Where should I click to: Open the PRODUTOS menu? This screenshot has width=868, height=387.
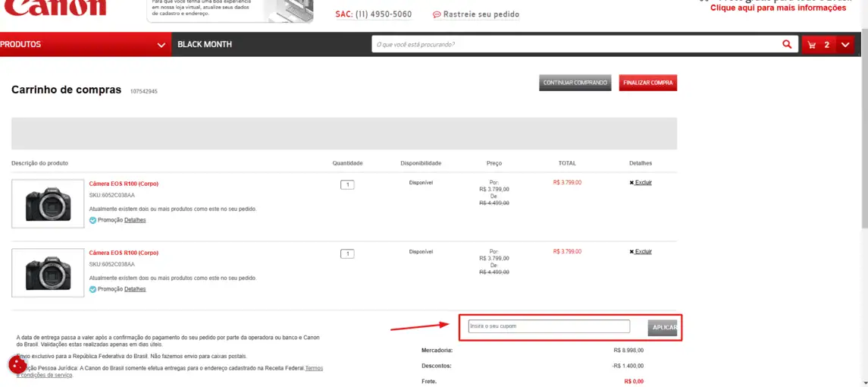click(86, 44)
